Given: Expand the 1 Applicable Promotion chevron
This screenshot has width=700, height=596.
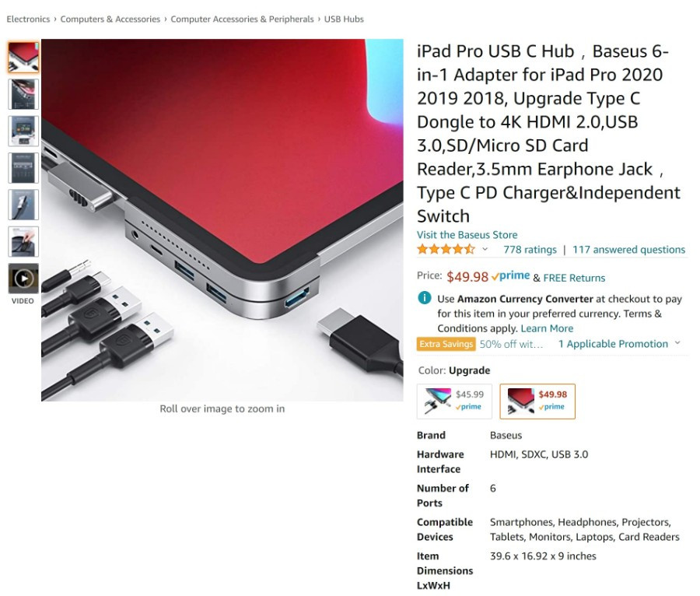Looking at the screenshot, I should (x=677, y=343).
